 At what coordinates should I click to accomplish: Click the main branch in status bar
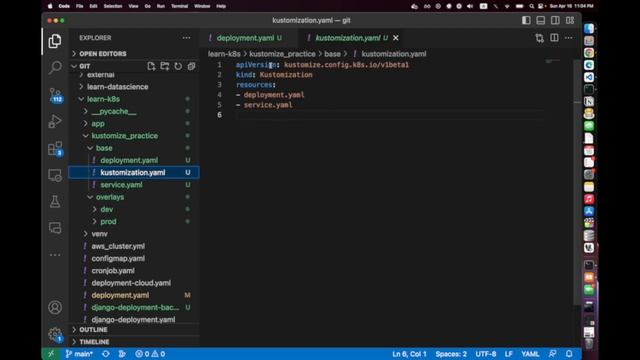coord(79,354)
